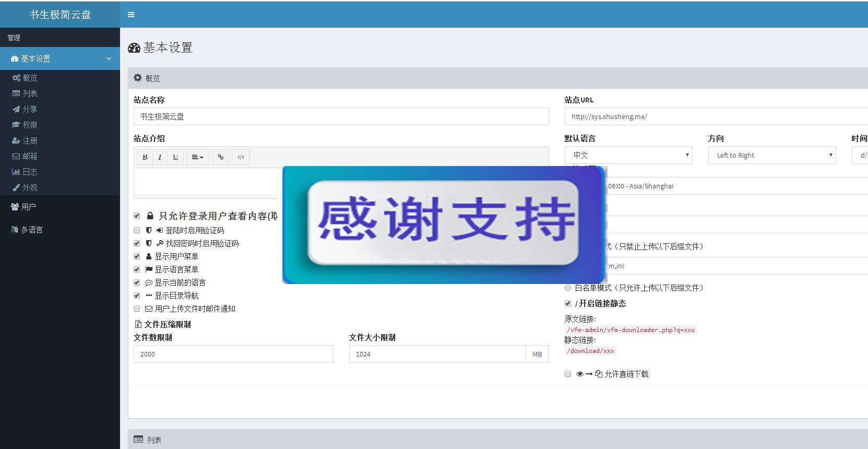The height and width of the screenshot is (449, 868).
Task: Toggle bold formatting in site intro editor
Action: tap(145, 157)
